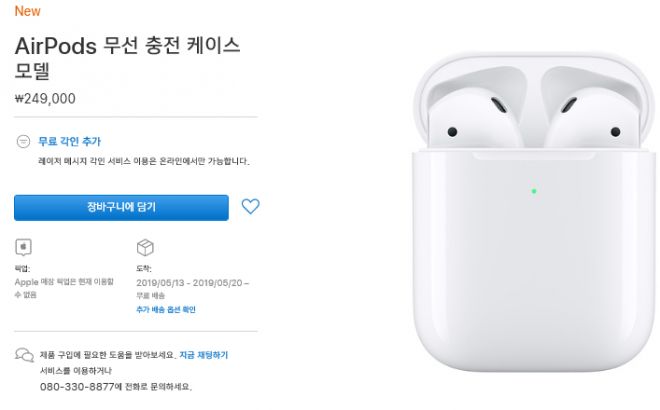This screenshot has height=410, width=660.
Task: Click the ₩249,000 price
Action: pyautogui.click(x=45, y=99)
